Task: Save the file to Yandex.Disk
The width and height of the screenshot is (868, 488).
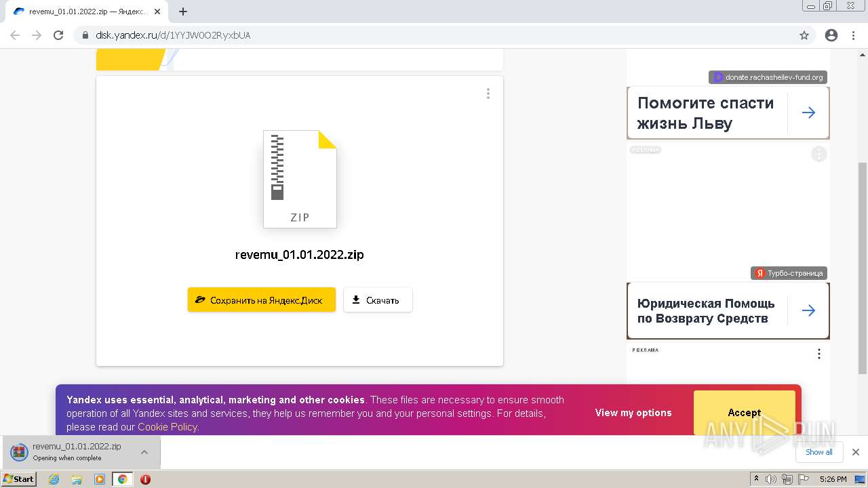Action: pyautogui.click(x=262, y=300)
